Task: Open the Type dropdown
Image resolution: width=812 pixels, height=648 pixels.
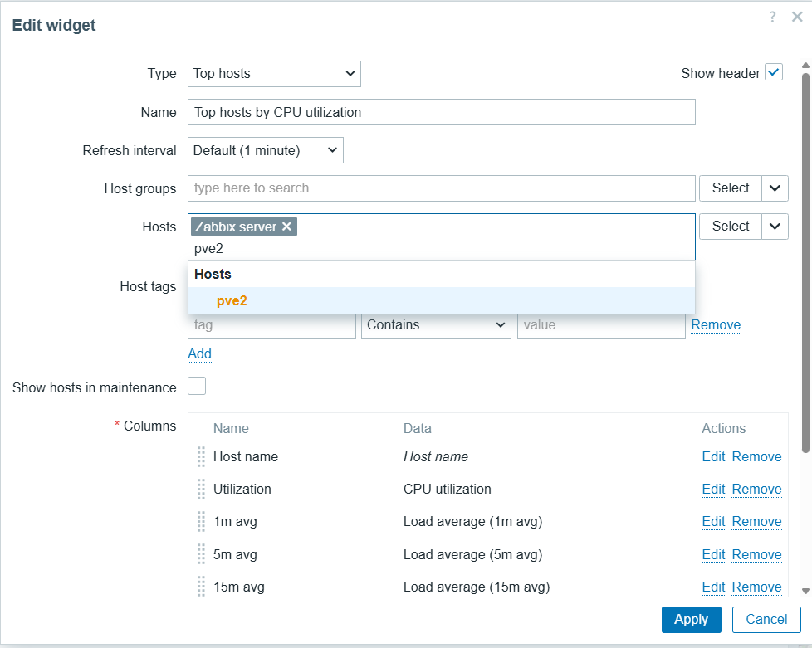Action: tap(274, 73)
